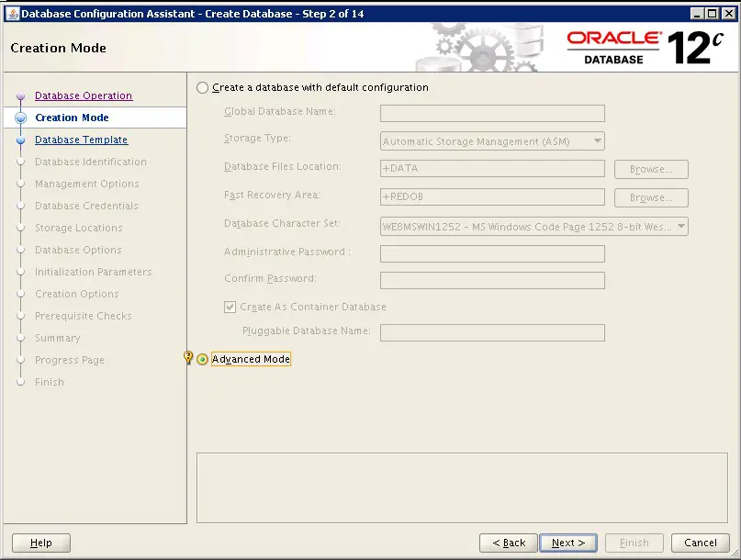Viewport: 741px width, 560px height.
Task: Select the Advanced Mode radio button
Action: tap(202, 359)
